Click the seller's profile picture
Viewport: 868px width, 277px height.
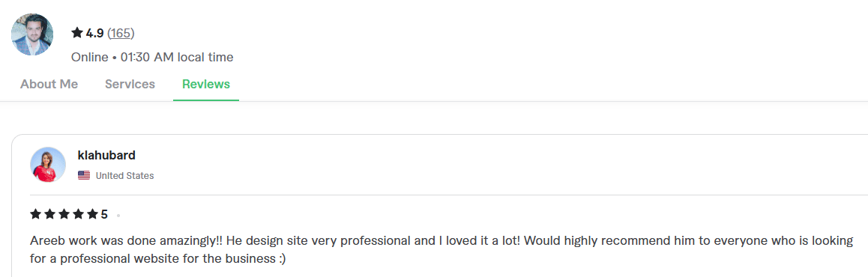(32, 34)
